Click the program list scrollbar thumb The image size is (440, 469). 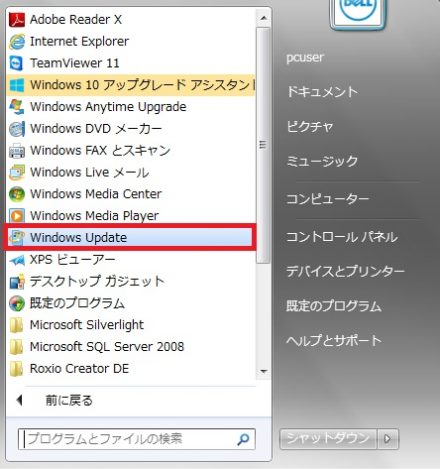coord(263,145)
